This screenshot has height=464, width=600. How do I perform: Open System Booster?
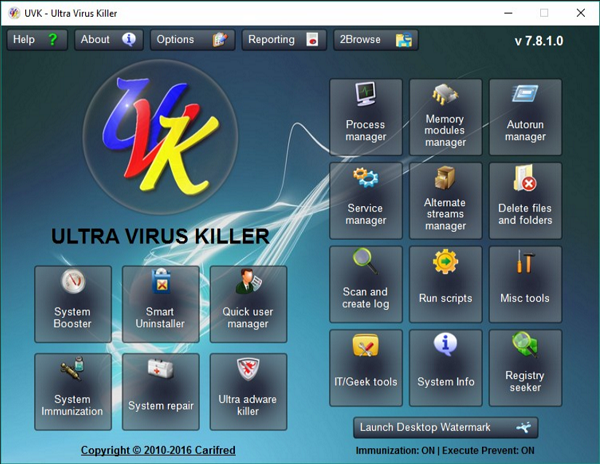pos(73,304)
